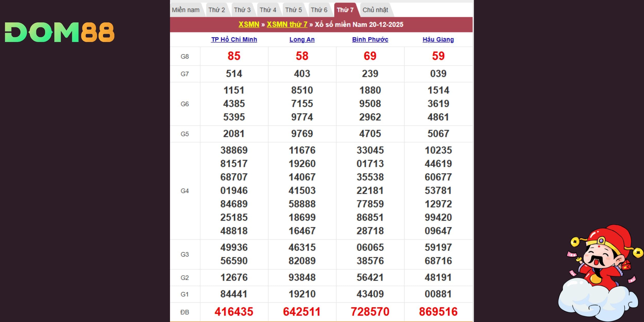Select the Thứ 4 tab
This screenshot has width=644, height=322.
(268, 10)
